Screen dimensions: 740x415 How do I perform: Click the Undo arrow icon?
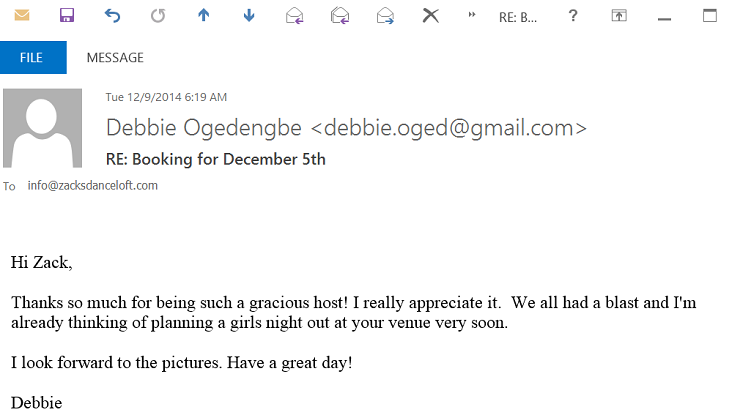pyautogui.click(x=112, y=16)
